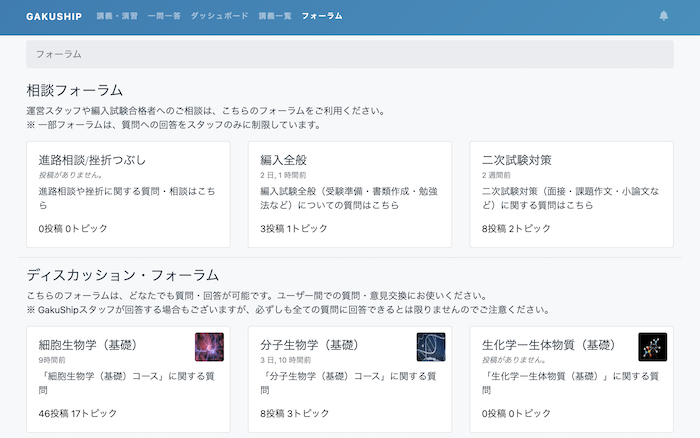The height and width of the screenshot is (438, 700).
Task: Open the 講義・演習 menu
Action: tap(117, 16)
